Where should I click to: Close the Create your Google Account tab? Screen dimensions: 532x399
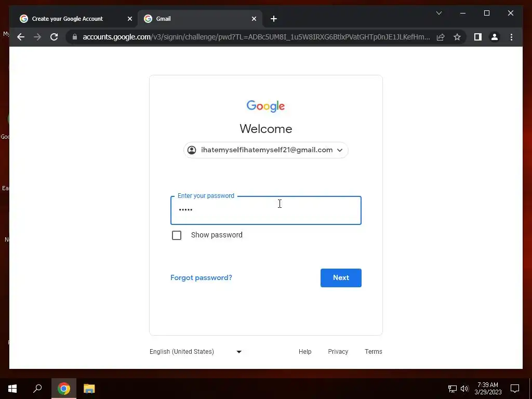[x=129, y=19]
